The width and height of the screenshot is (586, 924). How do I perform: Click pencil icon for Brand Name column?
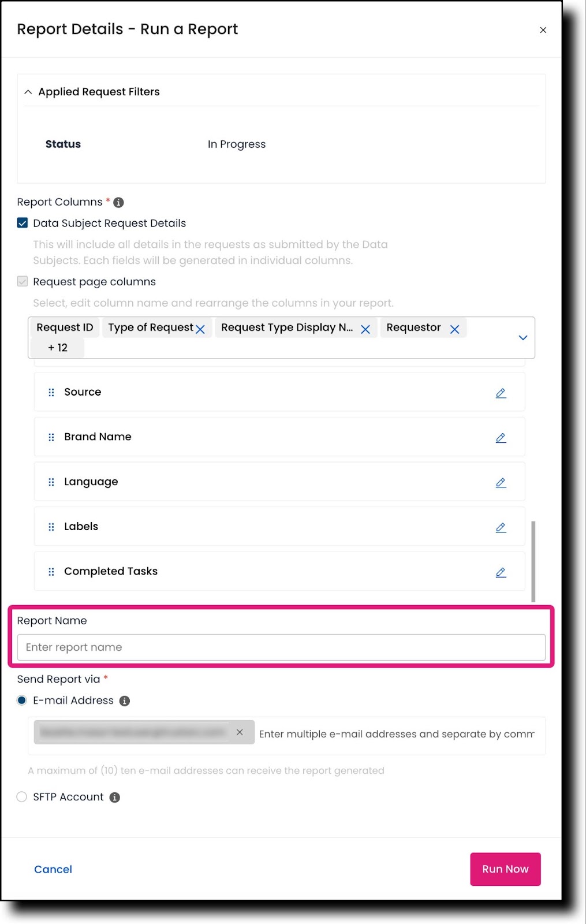(501, 438)
